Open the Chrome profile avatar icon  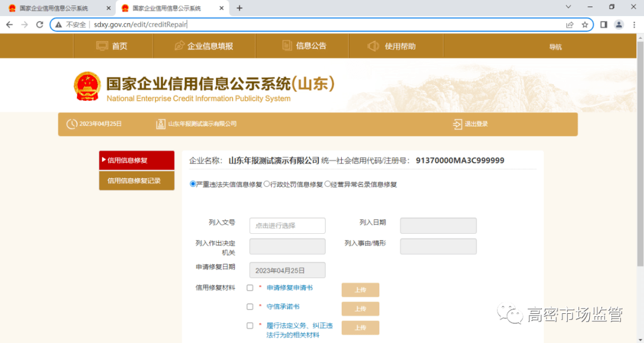tap(619, 24)
